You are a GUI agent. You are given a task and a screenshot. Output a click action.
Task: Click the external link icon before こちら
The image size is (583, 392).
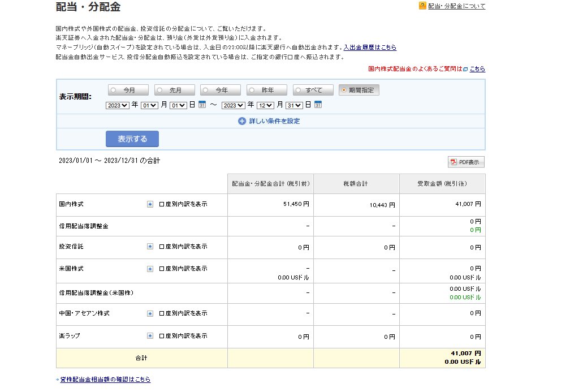(465, 69)
